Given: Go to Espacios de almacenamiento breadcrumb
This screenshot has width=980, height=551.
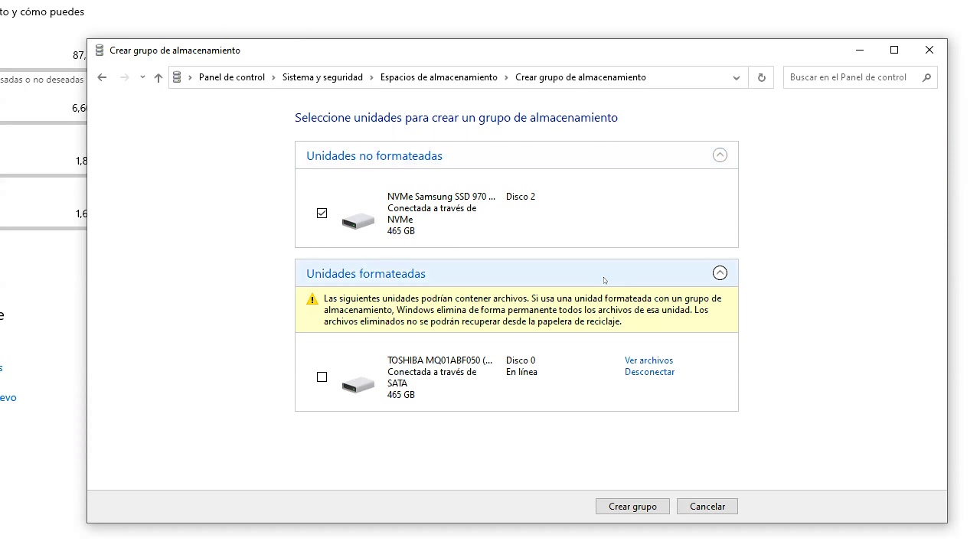Looking at the screenshot, I should 439,77.
